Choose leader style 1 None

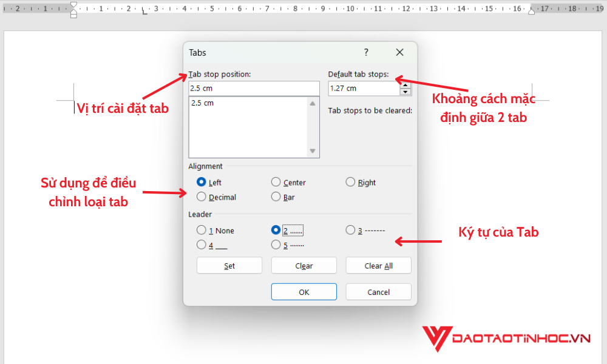coord(202,231)
